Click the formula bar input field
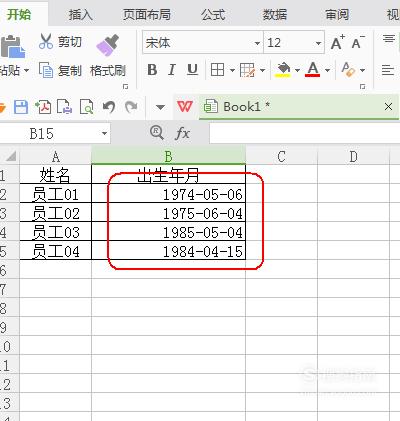Viewport: 400px width, 421px height. [305, 133]
